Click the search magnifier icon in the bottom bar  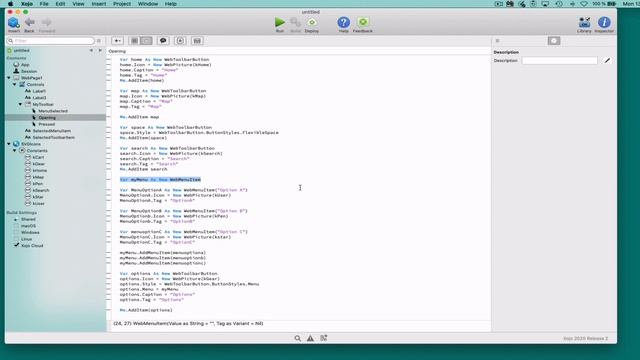(298, 338)
